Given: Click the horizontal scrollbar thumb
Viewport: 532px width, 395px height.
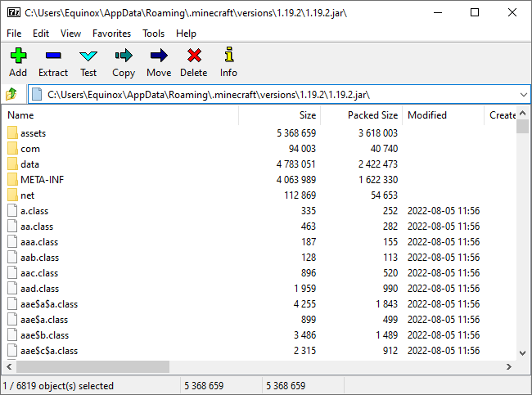Looking at the screenshot, I should [92, 366].
